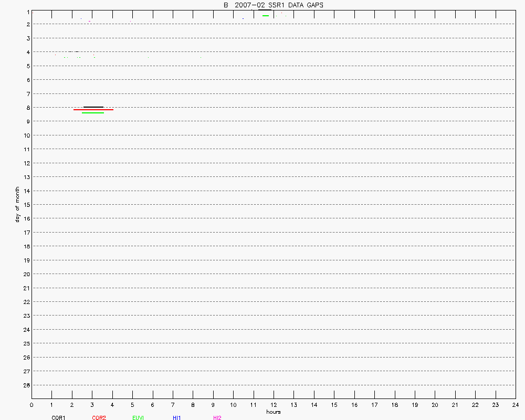The height and width of the screenshot is (420, 525).
Task: Select the COR1 legend label
Action: (58, 418)
